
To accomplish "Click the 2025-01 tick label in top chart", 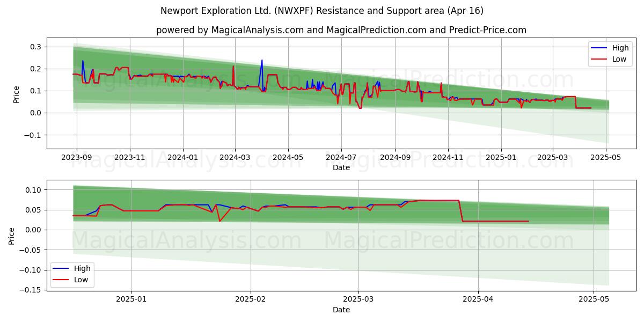I will pyautogui.click(x=501, y=157).
